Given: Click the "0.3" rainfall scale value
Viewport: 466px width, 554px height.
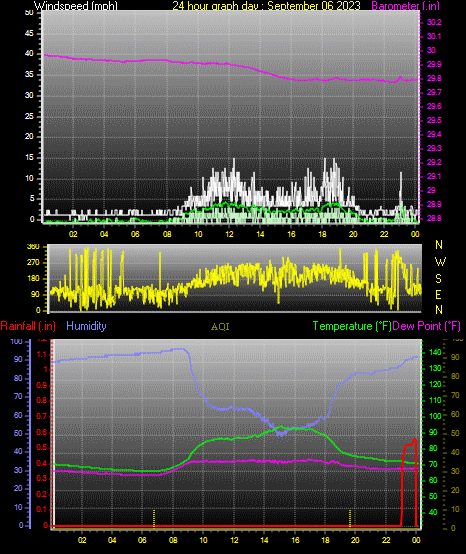Looking at the screenshot, I should point(42,478).
